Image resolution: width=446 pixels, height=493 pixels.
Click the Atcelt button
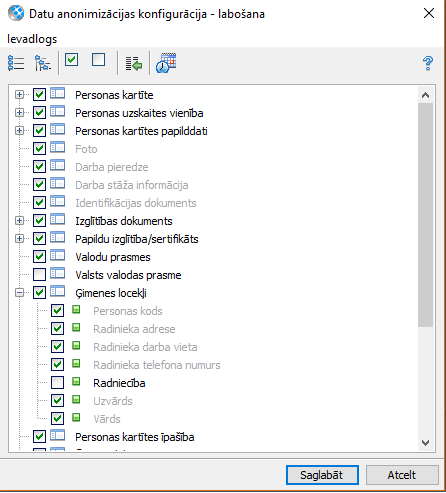[x=402, y=475]
